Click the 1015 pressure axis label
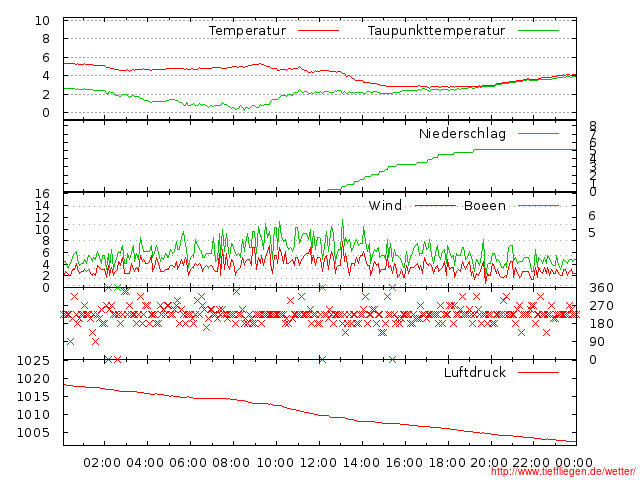Screen dimensions: 640x480 pos(33,397)
